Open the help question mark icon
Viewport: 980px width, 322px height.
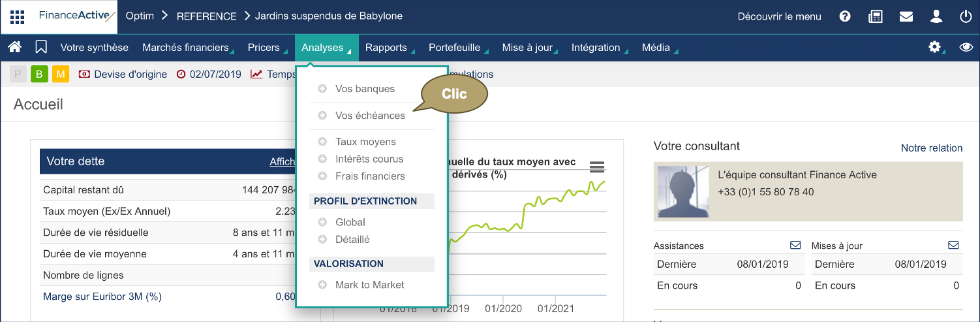tap(845, 16)
